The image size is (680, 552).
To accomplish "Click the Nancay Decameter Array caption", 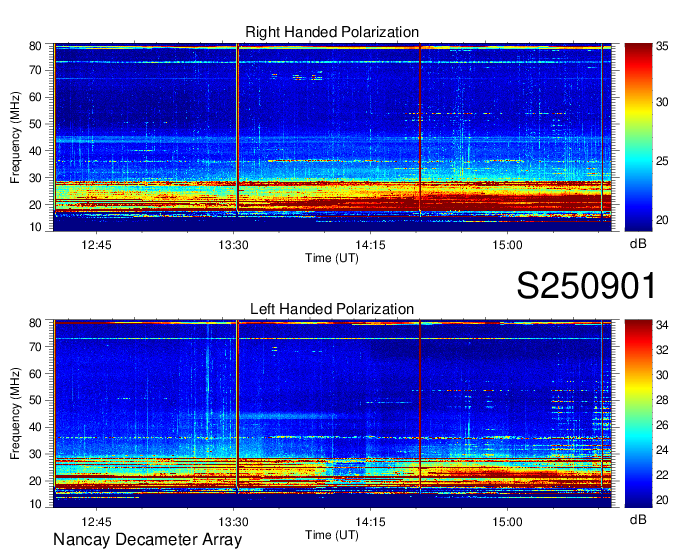I will (147, 539).
